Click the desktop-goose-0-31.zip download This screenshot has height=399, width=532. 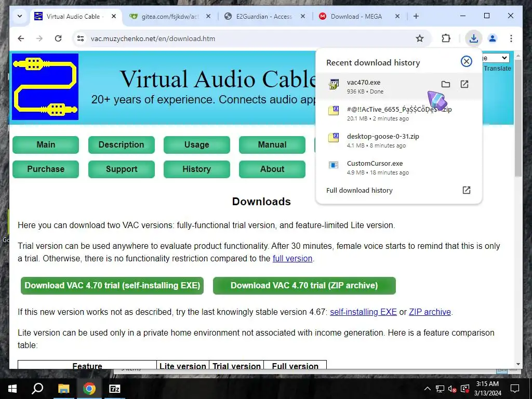point(398,140)
